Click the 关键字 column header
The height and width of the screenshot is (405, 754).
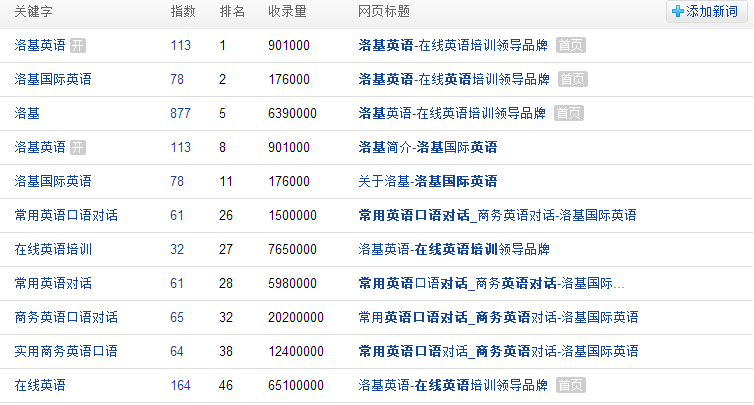[33, 12]
